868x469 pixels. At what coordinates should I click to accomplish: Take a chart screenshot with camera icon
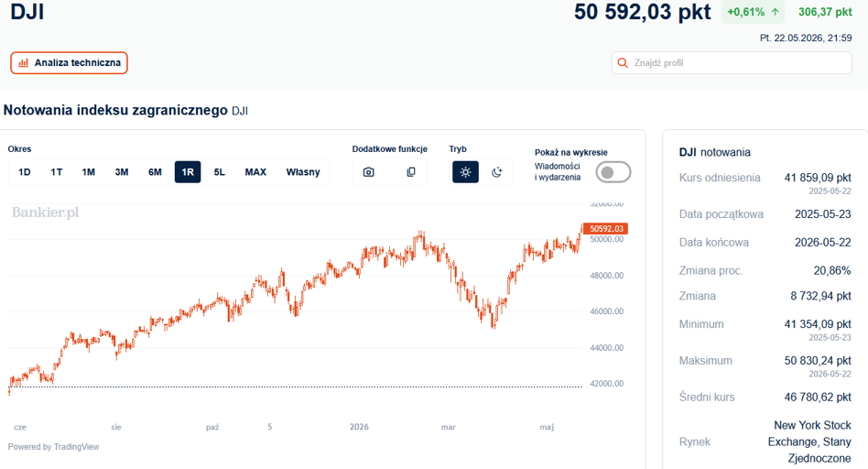pyautogui.click(x=369, y=172)
